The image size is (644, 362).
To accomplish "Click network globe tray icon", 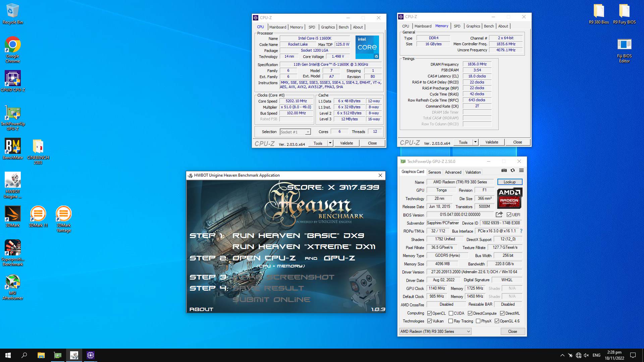I will click(x=578, y=355).
